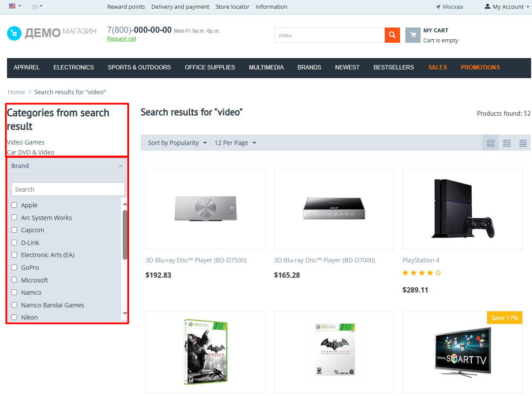
Task: Click PlayStation 4 star rating
Action: 421,273
